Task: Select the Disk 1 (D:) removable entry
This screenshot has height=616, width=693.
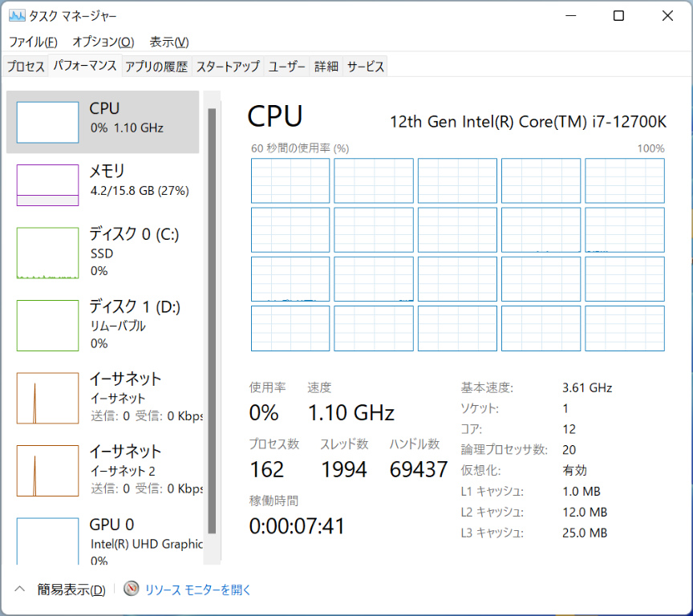Action: [103, 324]
